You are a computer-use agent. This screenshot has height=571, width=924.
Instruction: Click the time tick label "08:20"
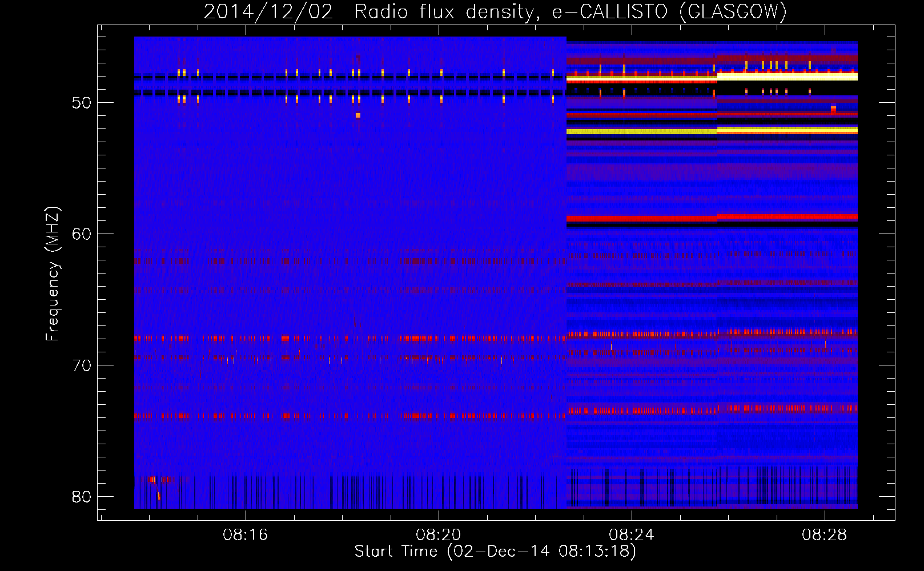coord(439,535)
